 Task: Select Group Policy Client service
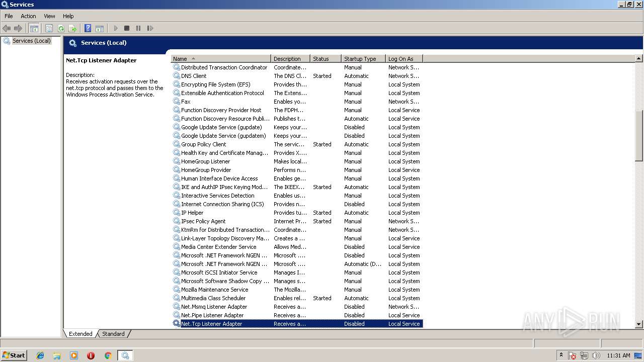(x=297, y=144)
